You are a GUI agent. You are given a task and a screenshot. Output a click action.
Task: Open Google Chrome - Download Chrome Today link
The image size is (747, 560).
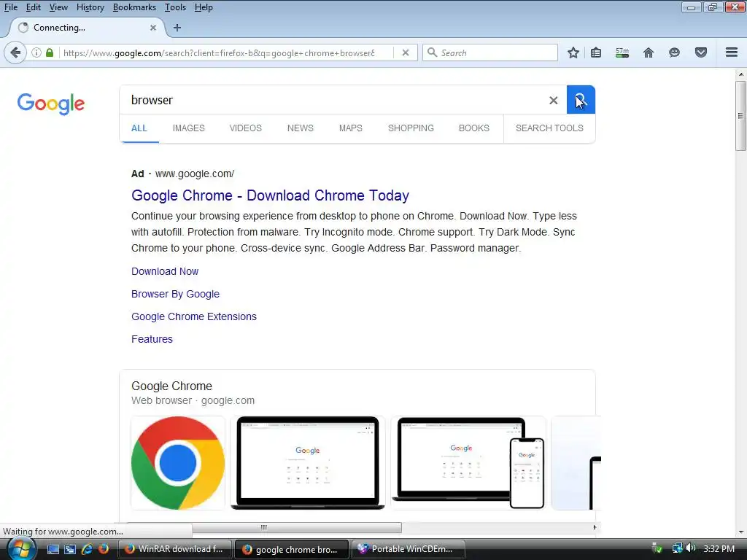pos(270,195)
